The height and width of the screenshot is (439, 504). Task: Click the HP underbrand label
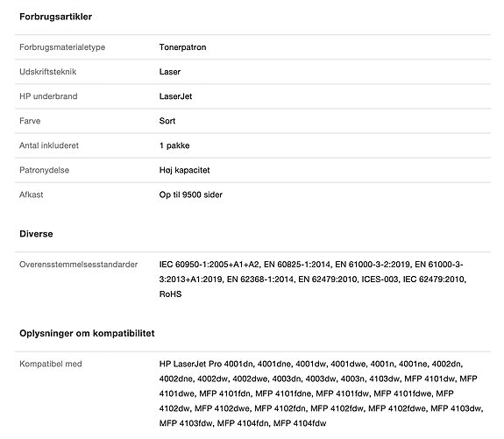point(48,96)
